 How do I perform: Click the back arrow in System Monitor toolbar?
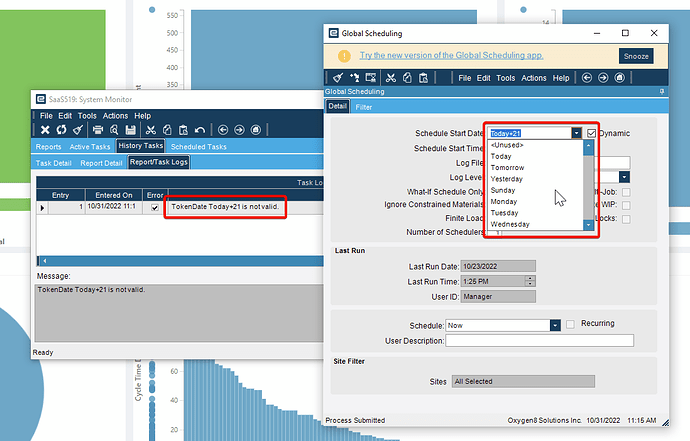click(x=223, y=130)
